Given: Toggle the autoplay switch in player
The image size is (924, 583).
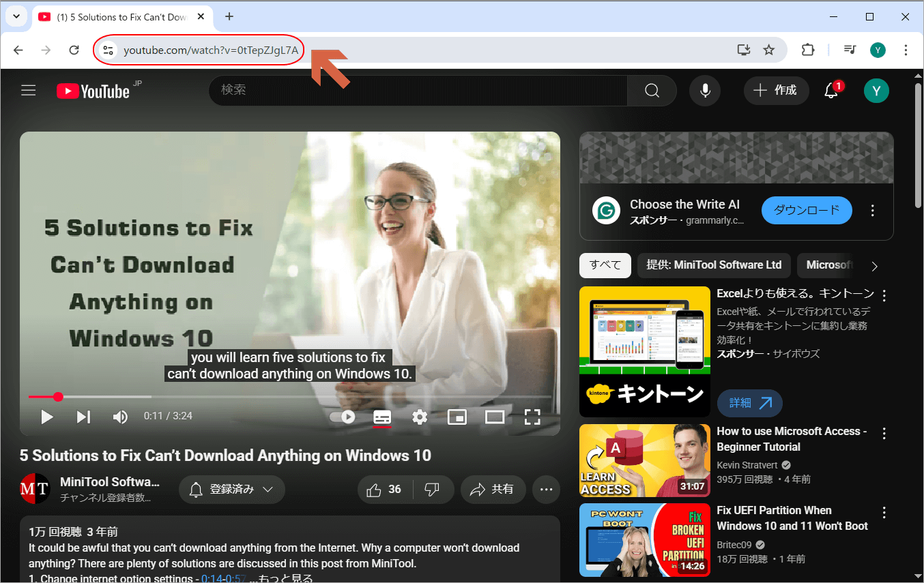Looking at the screenshot, I should coord(343,417).
